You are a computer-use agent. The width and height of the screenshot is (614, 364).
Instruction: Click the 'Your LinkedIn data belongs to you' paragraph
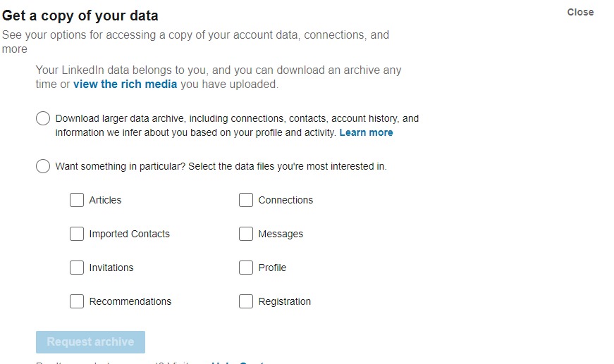(x=219, y=70)
